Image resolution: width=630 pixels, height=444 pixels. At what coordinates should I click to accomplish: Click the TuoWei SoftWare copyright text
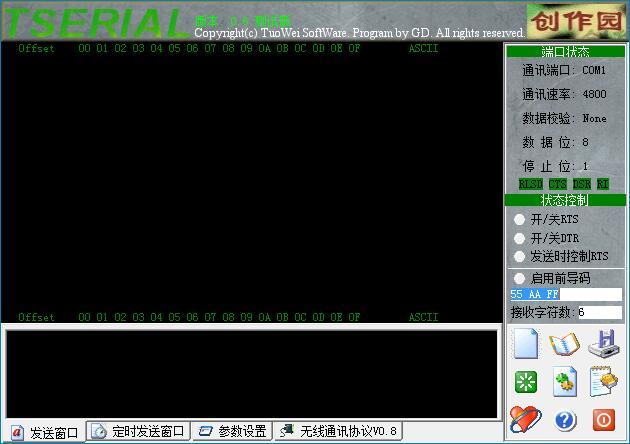coord(360,33)
